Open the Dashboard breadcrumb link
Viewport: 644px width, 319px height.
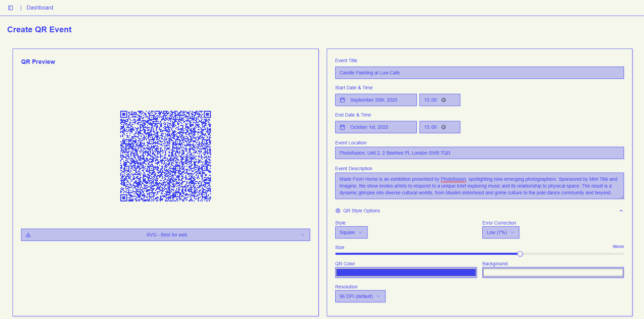pyautogui.click(x=40, y=7)
